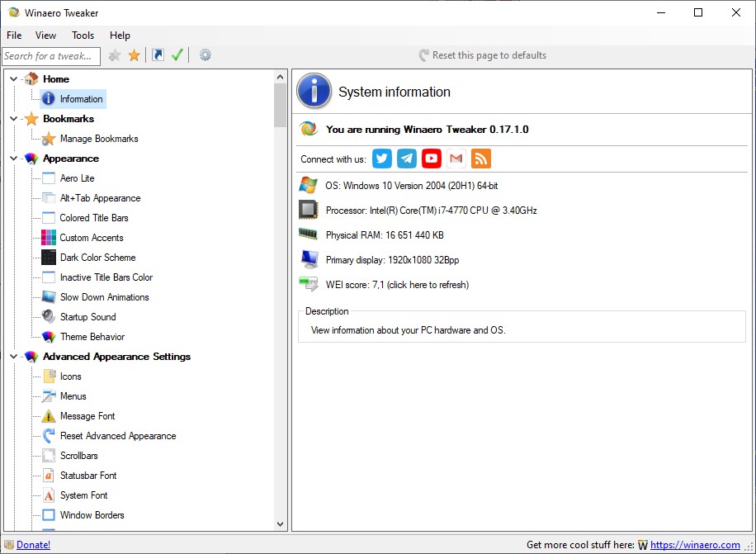Open the Tools menu
The image size is (756, 554).
tap(83, 36)
